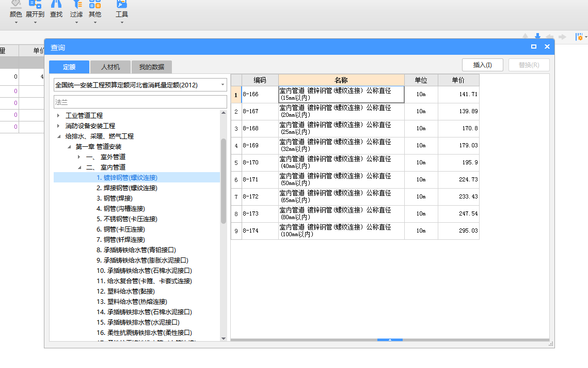Click the 工具 tools icon
Viewport: 588px width, 368px height.
[x=122, y=4]
